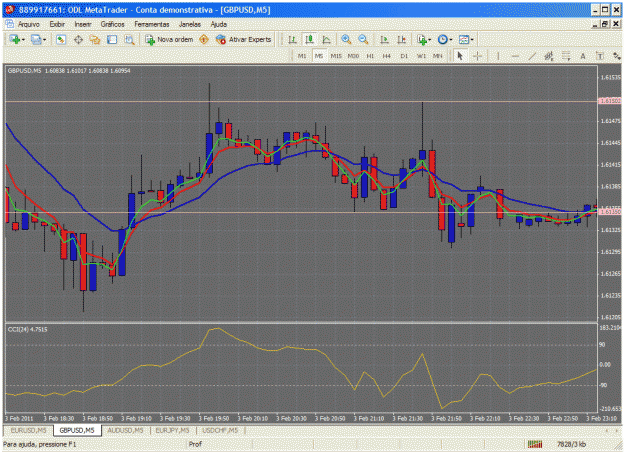Click the 1.61350 horizontal line price label
Image resolution: width=625 pixels, height=452 pixels.
coord(610,212)
